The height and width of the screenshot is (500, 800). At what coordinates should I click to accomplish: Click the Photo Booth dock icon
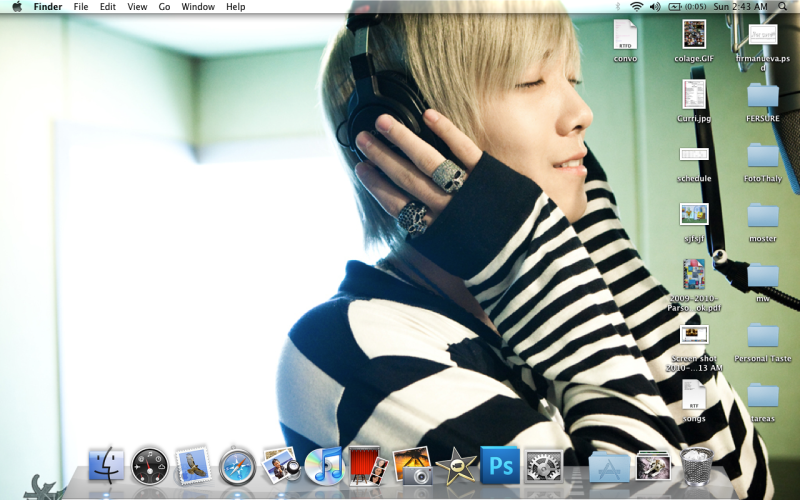point(367,465)
